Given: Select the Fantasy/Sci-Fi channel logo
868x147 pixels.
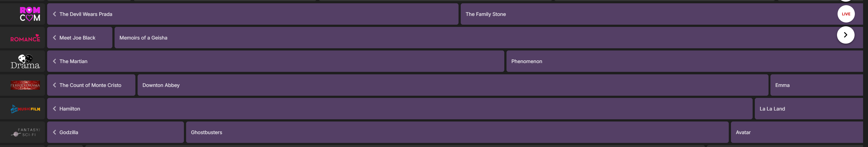Looking at the screenshot, I should 25,132.
